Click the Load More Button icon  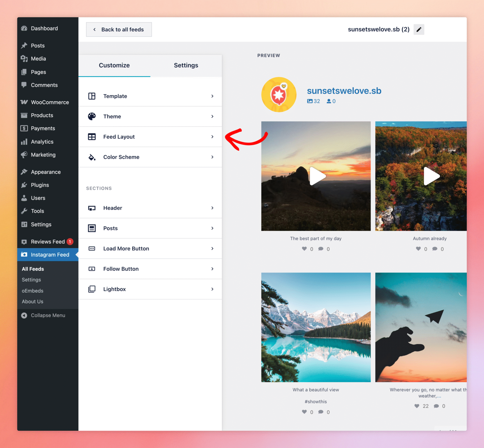point(92,249)
